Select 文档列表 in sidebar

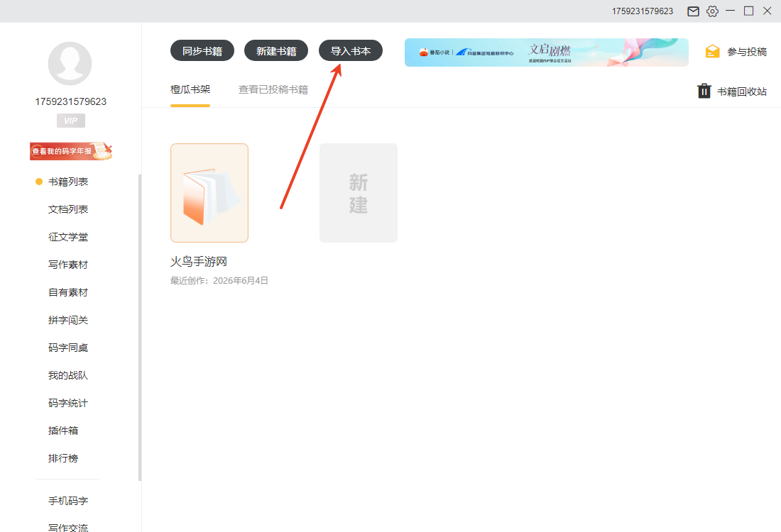click(68, 209)
